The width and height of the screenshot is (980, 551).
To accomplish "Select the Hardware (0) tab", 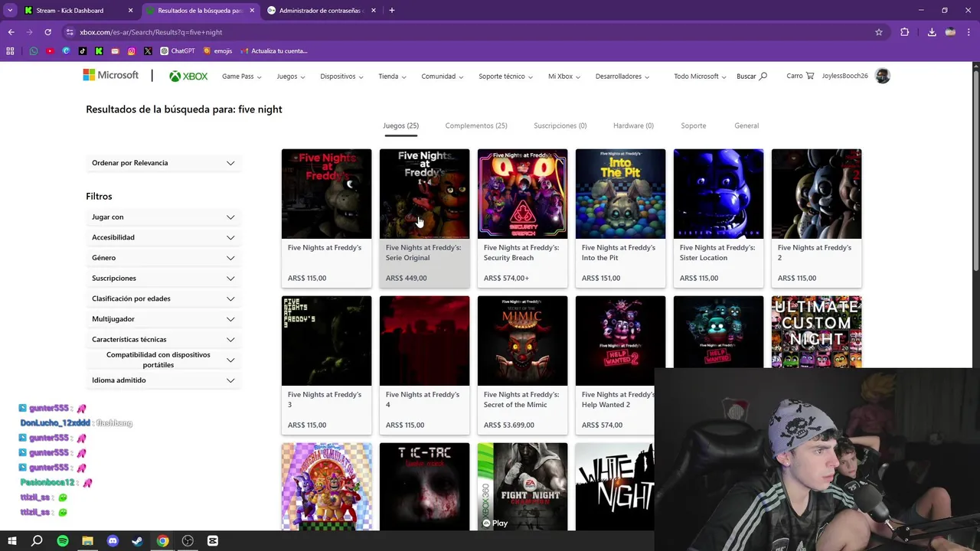I will click(633, 126).
